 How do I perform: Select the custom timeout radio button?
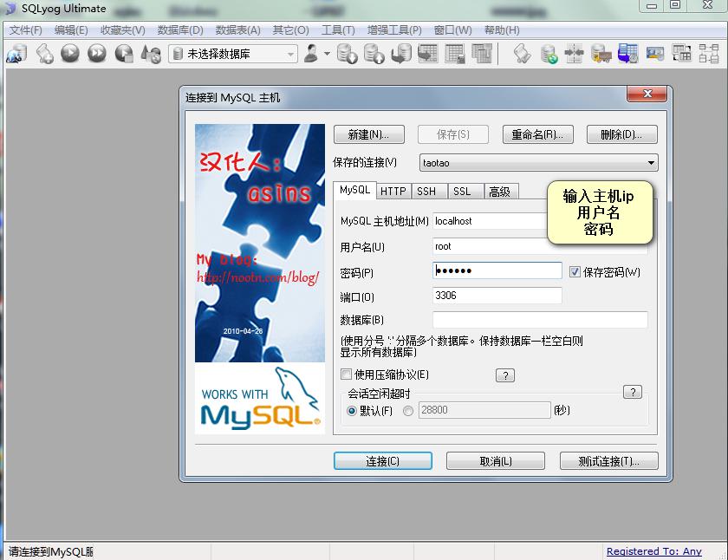[408, 411]
